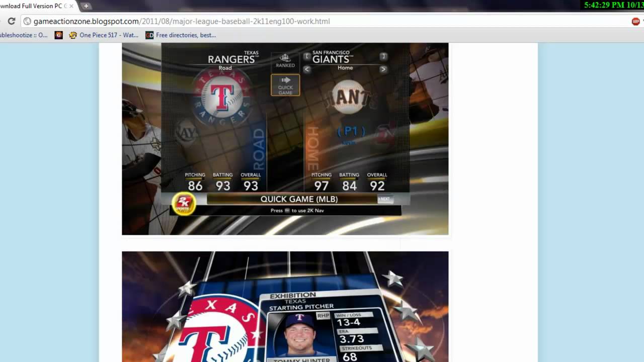Click the left arrow beside Giants Home
This screenshot has width=644, height=362.
(x=307, y=69)
